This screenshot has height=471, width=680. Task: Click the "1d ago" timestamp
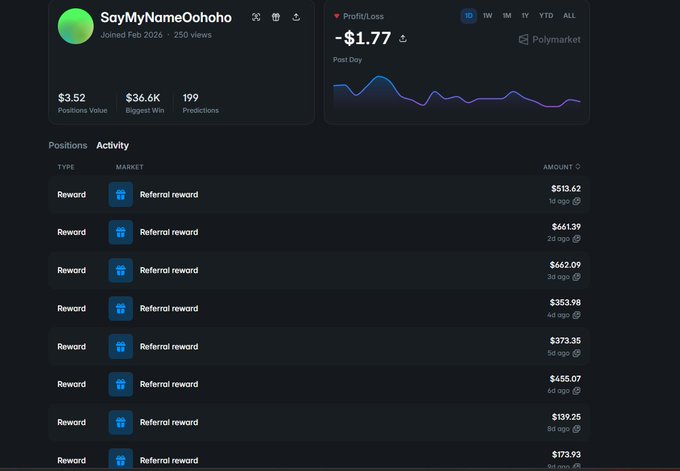point(559,201)
